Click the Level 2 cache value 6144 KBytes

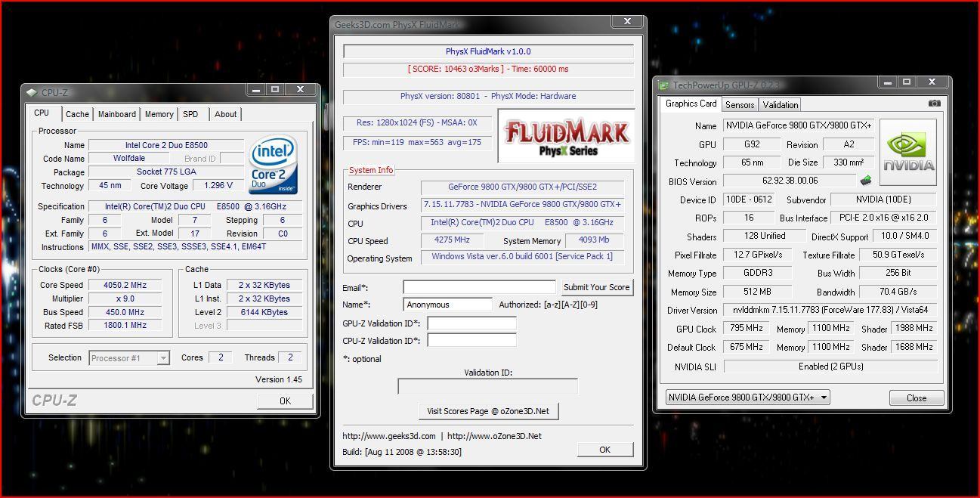point(263,312)
